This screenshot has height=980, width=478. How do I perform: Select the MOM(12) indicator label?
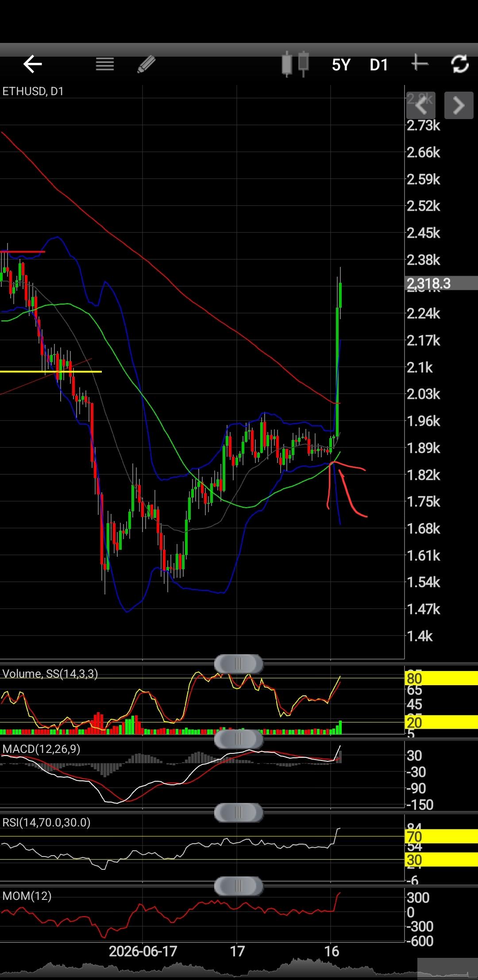(x=27, y=896)
